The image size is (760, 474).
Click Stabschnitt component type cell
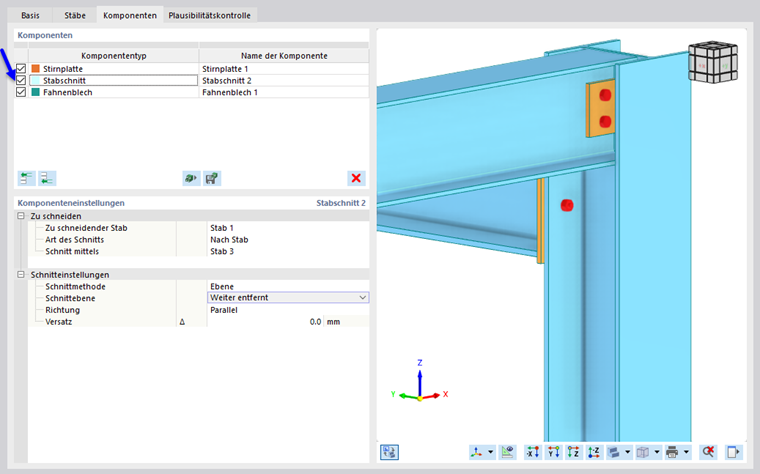pos(114,80)
